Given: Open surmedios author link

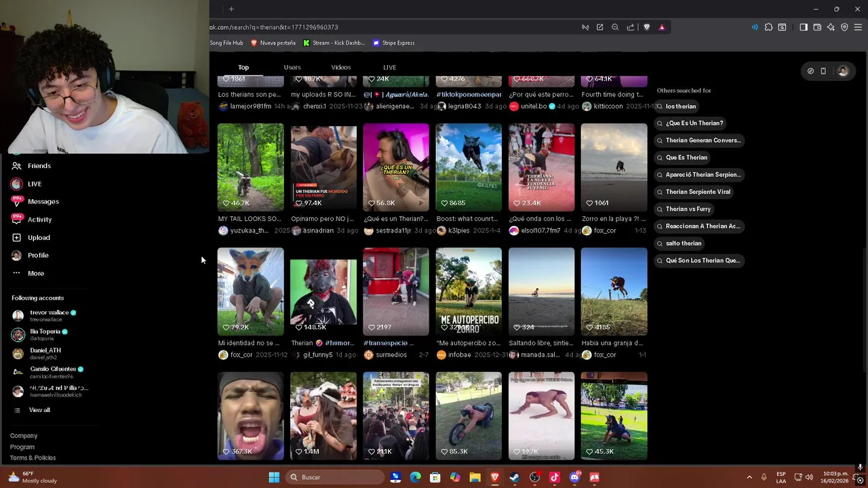Looking at the screenshot, I should (391, 354).
